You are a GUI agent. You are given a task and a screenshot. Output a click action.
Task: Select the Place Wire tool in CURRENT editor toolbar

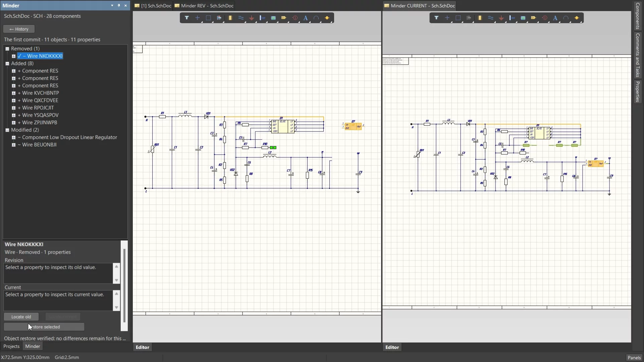(x=490, y=18)
